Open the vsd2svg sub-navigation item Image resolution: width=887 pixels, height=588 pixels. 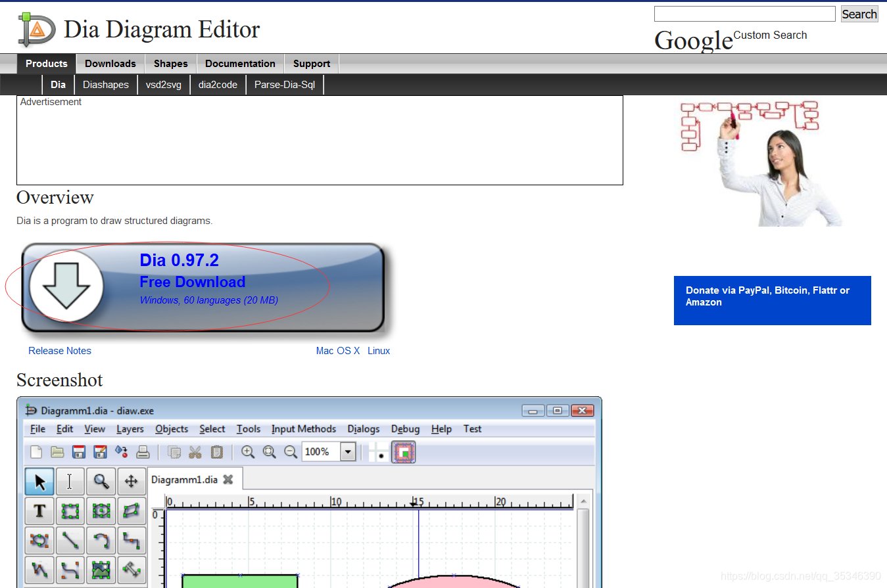pos(164,85)
